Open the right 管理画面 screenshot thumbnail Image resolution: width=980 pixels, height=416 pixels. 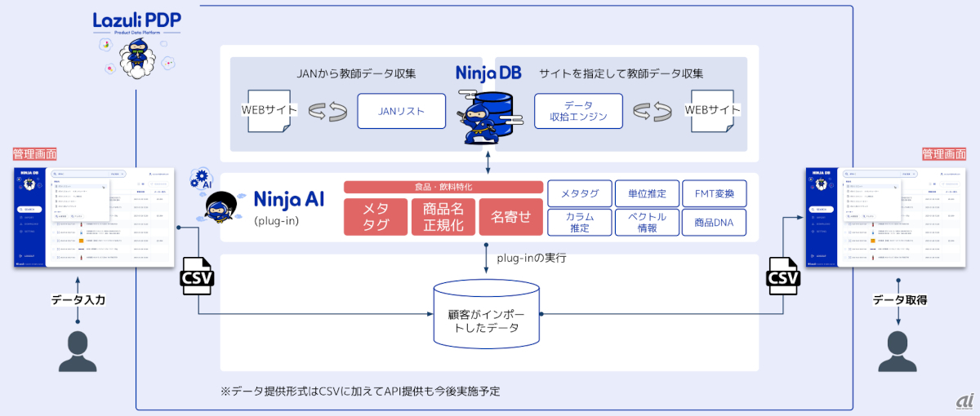click(885, 217)
